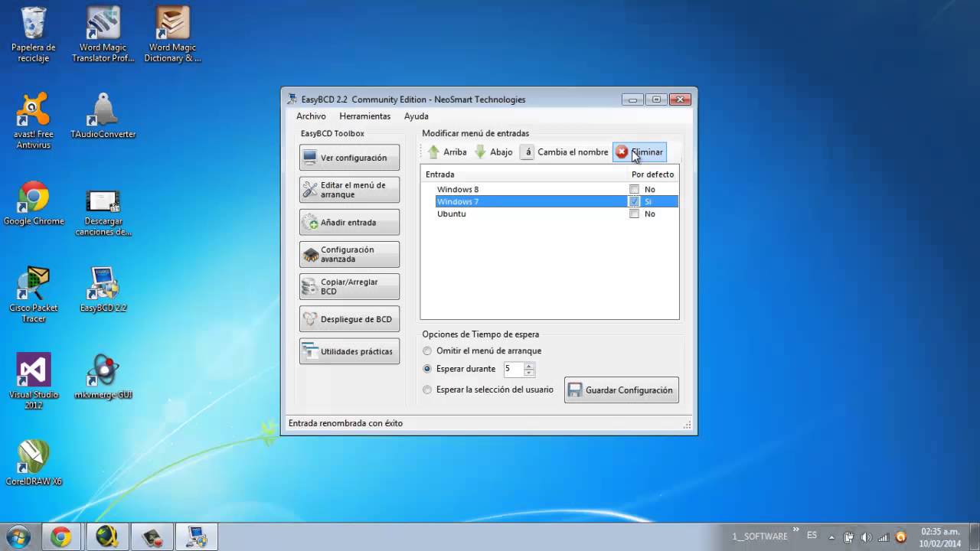Screen dimensions: 980x551
Task: Open Configuración avanzada section
Action: 349,254
